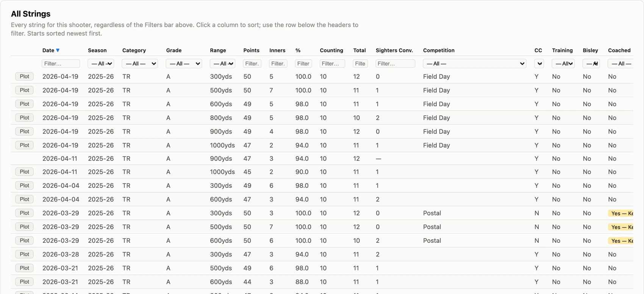Click the Inners filter input
This screenshot has width=644, height=294.
click(x=278, y=64)
